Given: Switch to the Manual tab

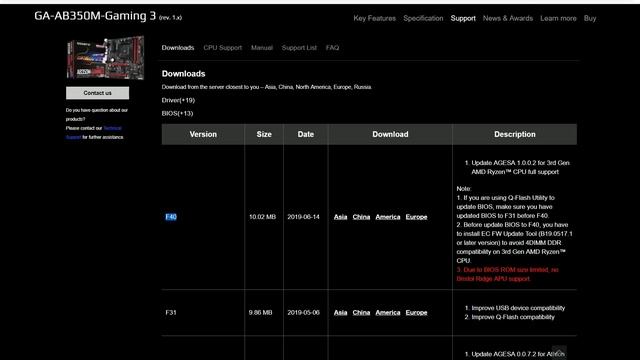Looking at the screenshot, I should [x=262, y=48].
